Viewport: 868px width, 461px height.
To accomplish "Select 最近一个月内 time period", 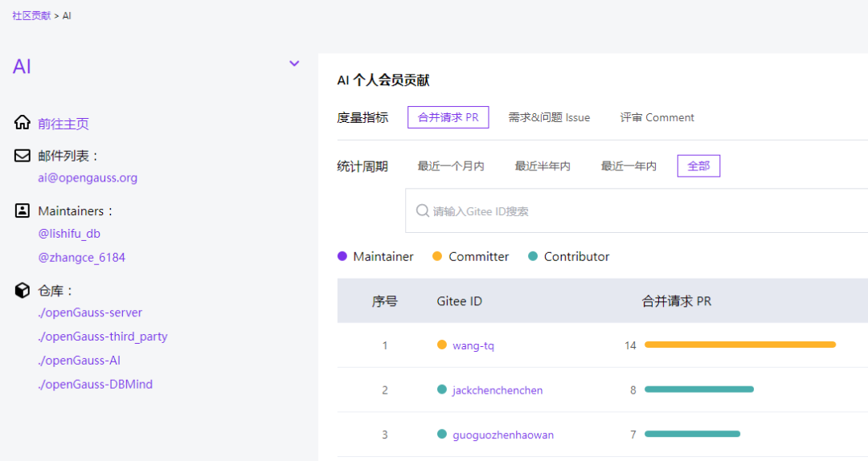I will tap(450, 166).
